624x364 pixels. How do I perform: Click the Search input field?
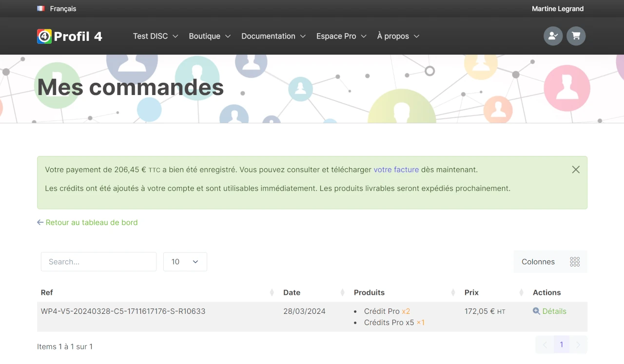98,262
